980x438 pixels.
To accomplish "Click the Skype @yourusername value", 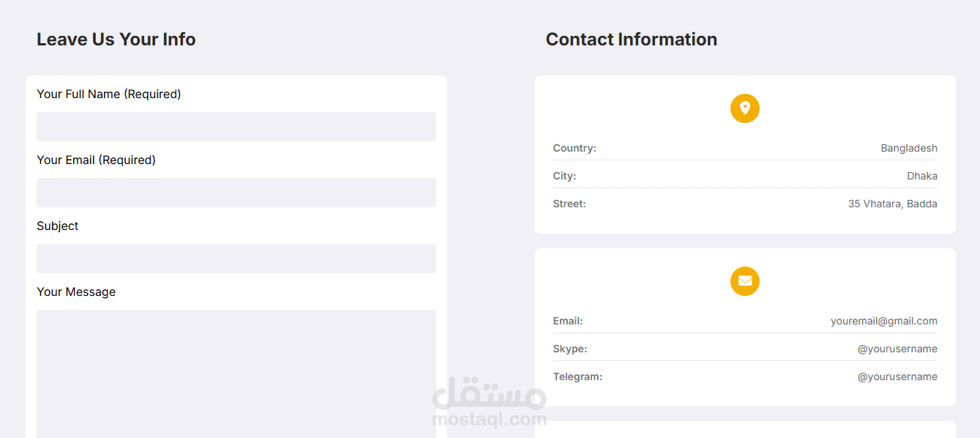I will tap(897, 349).
